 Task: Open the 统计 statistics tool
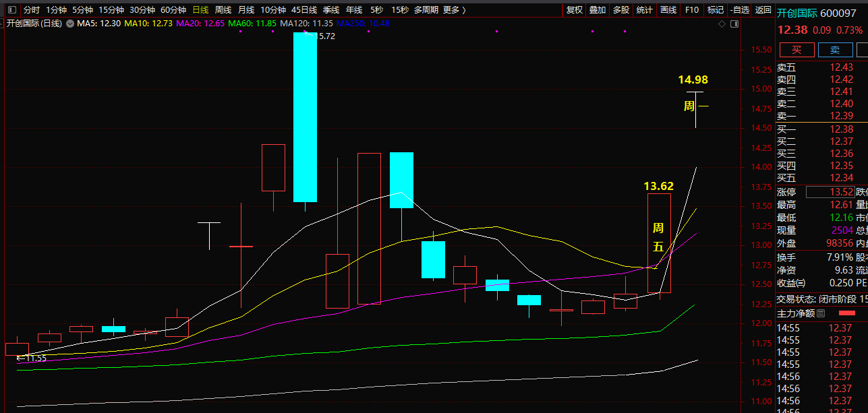pyautogui.click(x=645, y=10)
